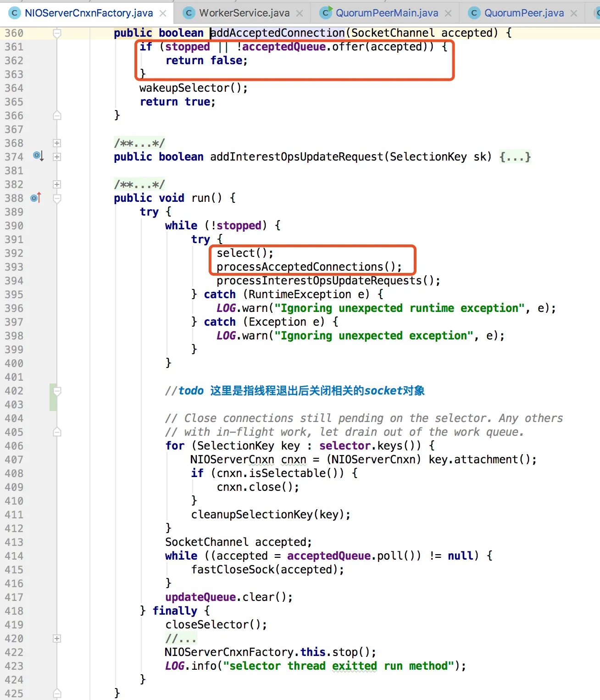The width and height of the screenshot is (600, 700).
Task: Click the todo comment on line 402
Action: (295, 391)
